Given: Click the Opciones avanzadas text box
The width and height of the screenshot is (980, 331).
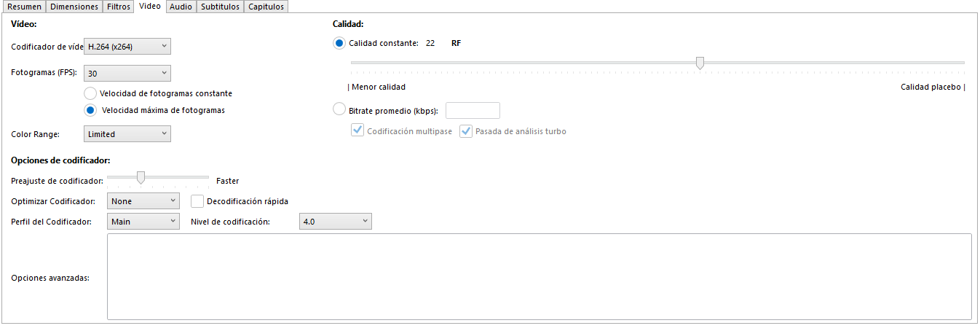Looking at the screenshot, I should click(539, 276).
